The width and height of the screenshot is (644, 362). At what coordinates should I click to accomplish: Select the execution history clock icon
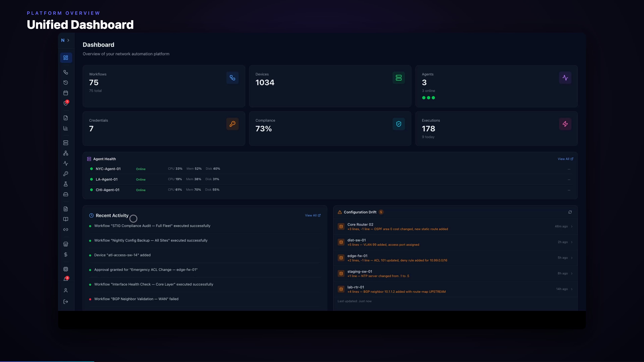point(66,82)
